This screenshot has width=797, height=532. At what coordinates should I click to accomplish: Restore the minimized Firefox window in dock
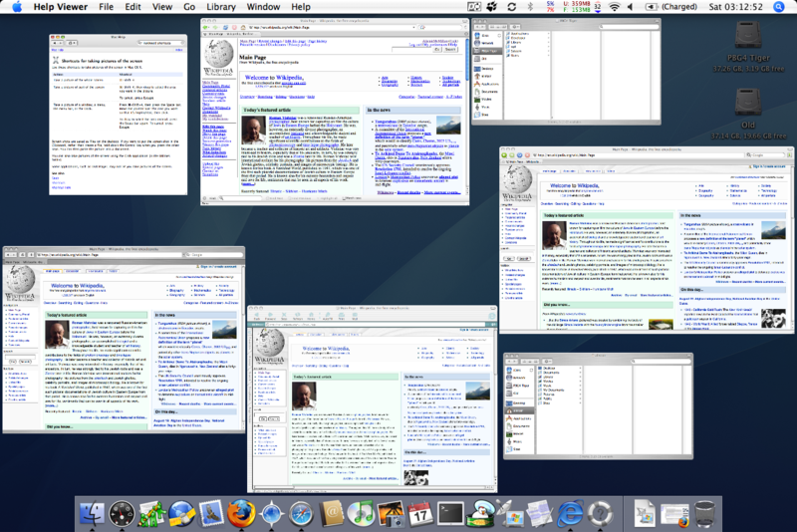tap(675, 514)
